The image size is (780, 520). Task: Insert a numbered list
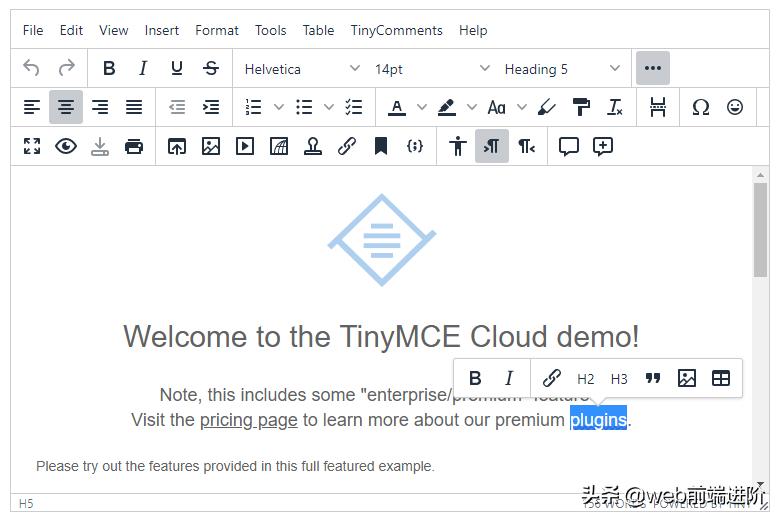coord(254,107)
